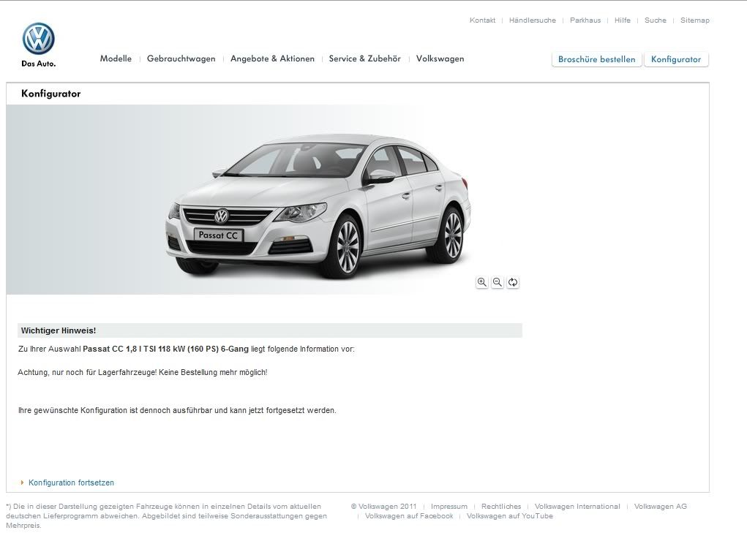Screen dimensions: 747x560
Task: Open the Händlersuche link
Action: point(533,20)
